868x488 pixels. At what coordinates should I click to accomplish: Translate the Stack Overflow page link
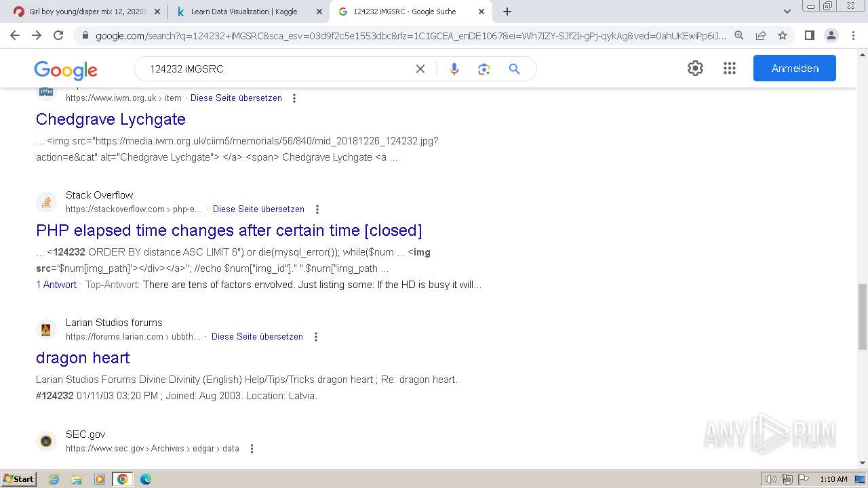[258, 209]
